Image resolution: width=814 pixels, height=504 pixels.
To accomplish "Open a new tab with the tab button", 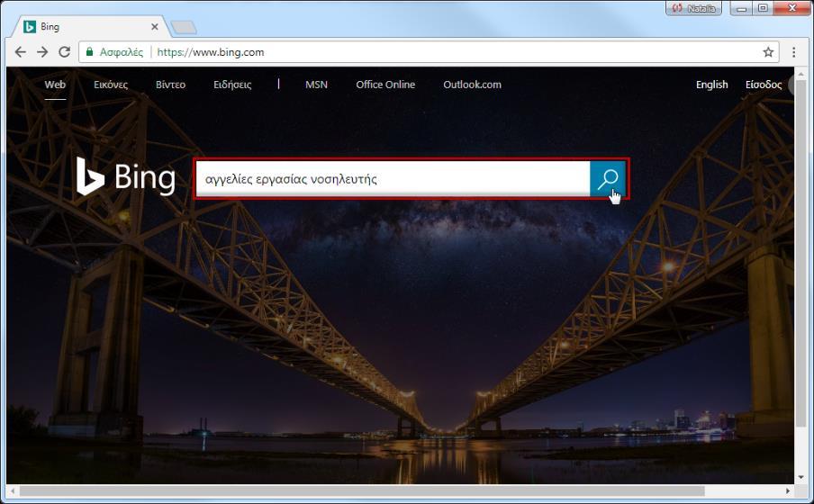I will point(184,27).
